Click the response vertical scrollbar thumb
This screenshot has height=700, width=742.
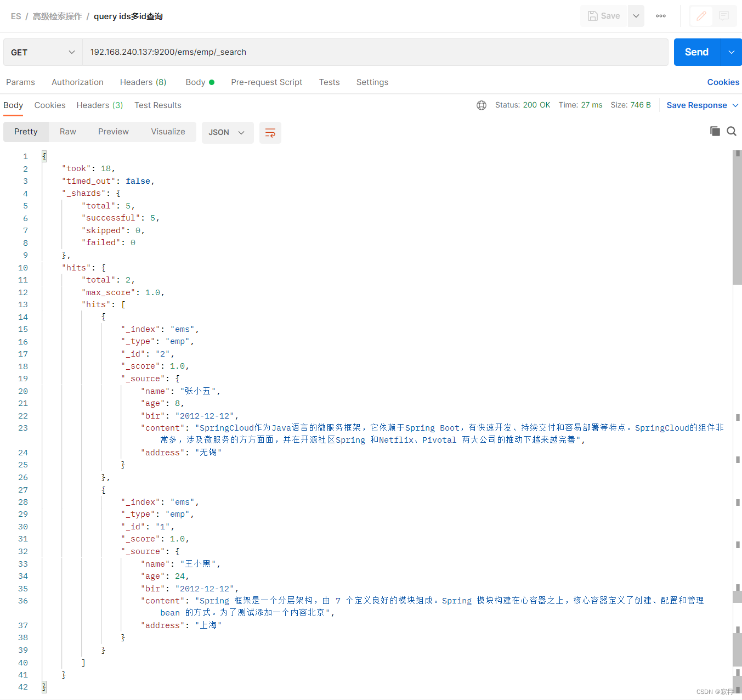click(x=737, y=217)
